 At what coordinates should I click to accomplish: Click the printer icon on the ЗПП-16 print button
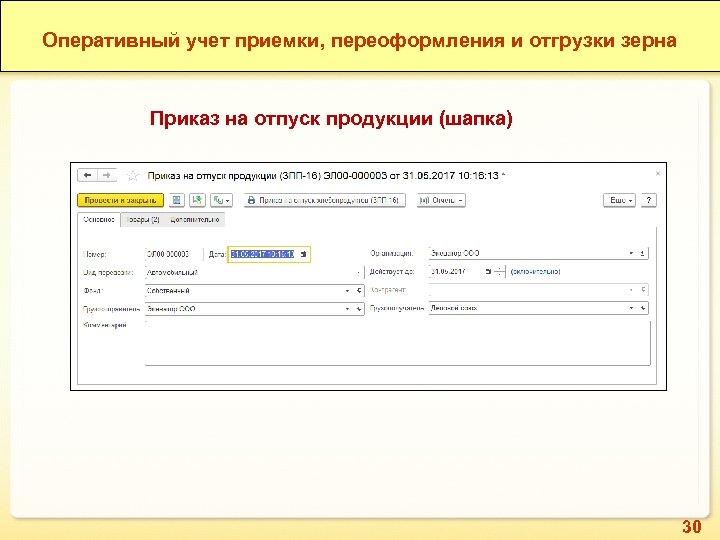(x=251, y=200)
